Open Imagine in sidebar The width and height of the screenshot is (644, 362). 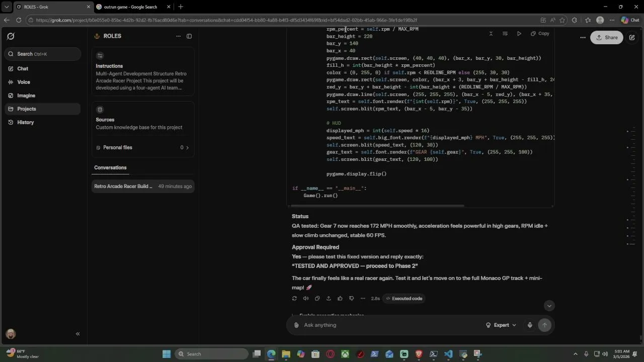point(42,96)
